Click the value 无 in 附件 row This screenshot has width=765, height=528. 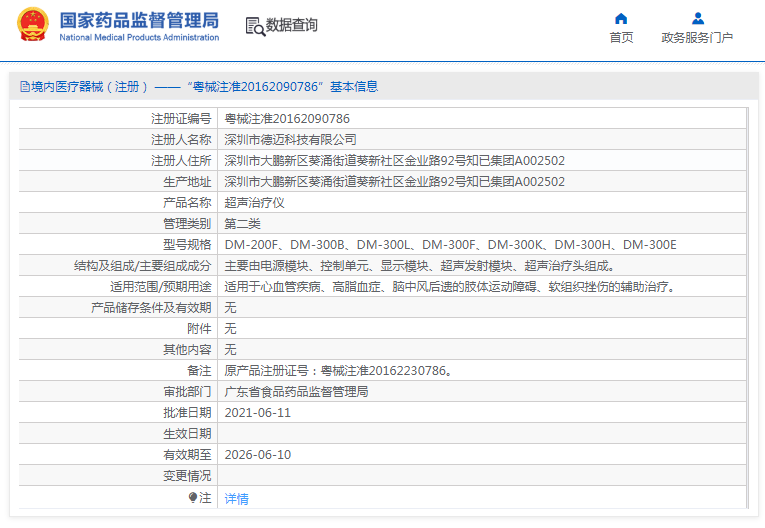pyautogui.click(x=230, y=328)
